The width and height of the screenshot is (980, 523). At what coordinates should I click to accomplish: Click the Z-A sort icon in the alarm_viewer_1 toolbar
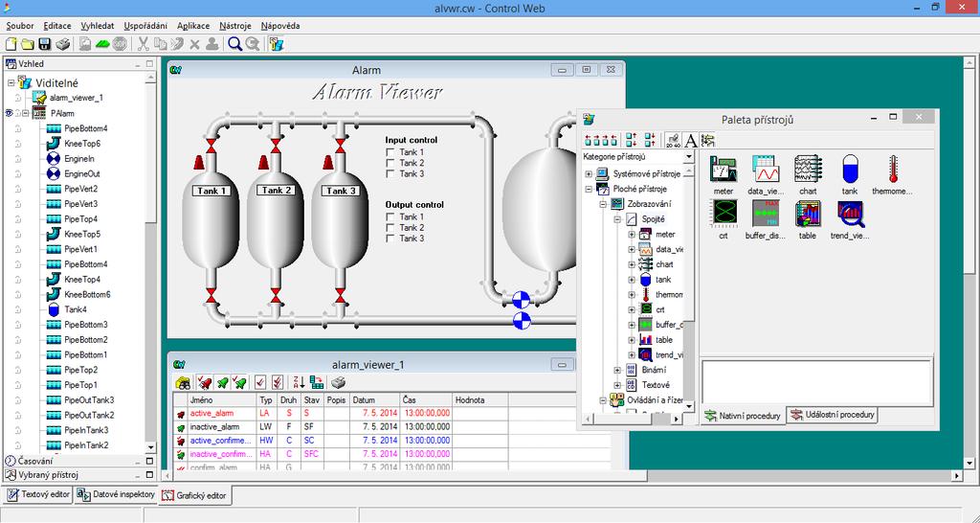pyautogui.click(x=299, y=382)
